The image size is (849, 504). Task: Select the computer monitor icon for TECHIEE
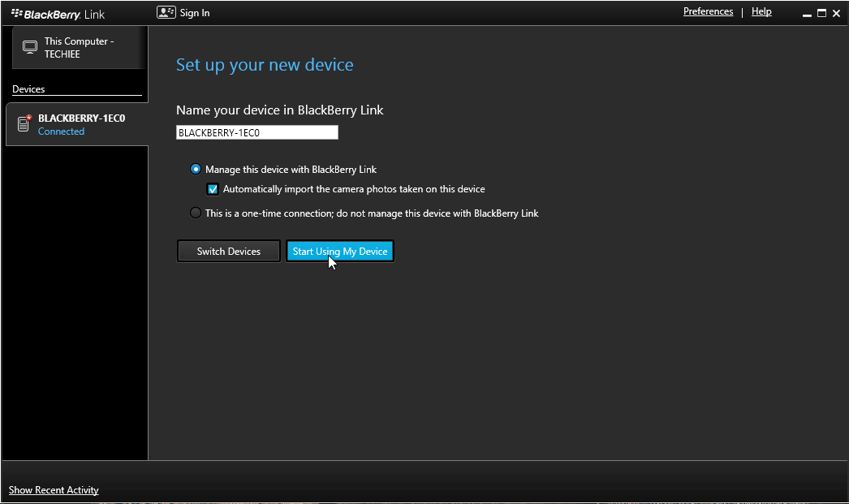pos(29,47)
